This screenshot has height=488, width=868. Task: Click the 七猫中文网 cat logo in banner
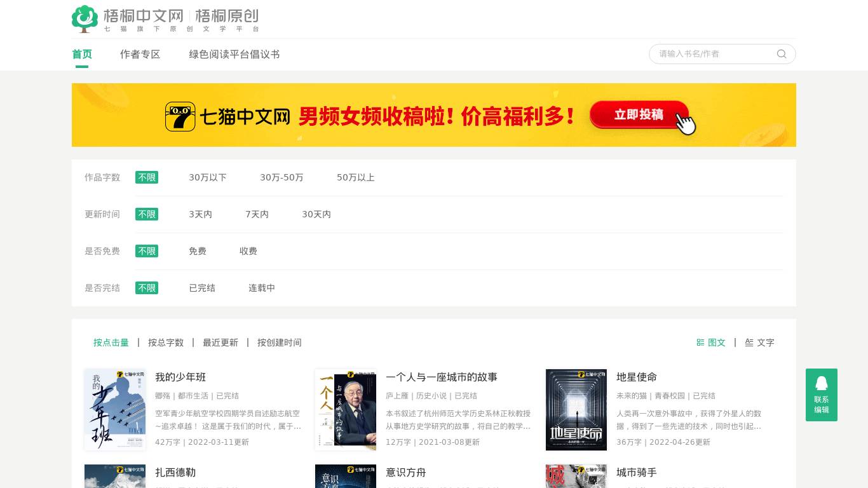tap(180, 116)
